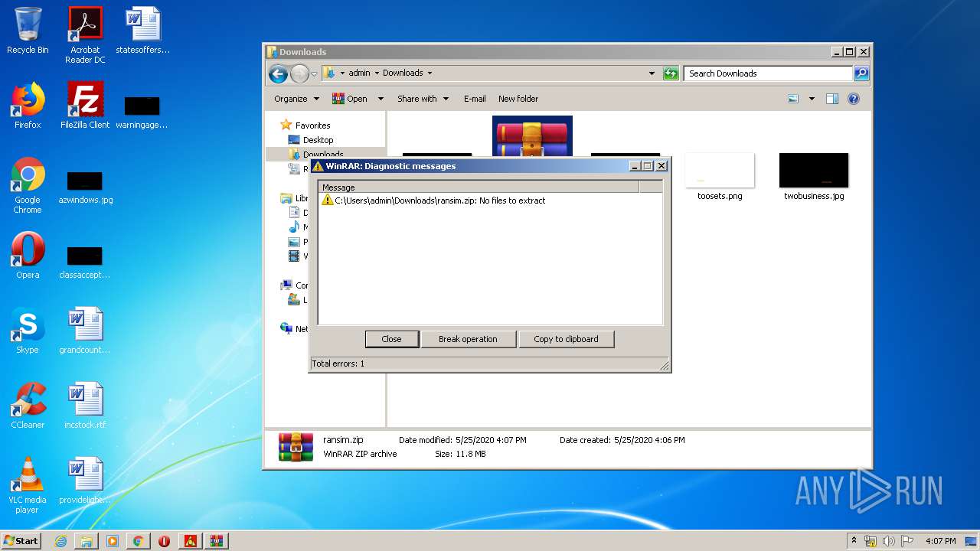Select the azwindows.jpg desktop file

coord(85,188)
